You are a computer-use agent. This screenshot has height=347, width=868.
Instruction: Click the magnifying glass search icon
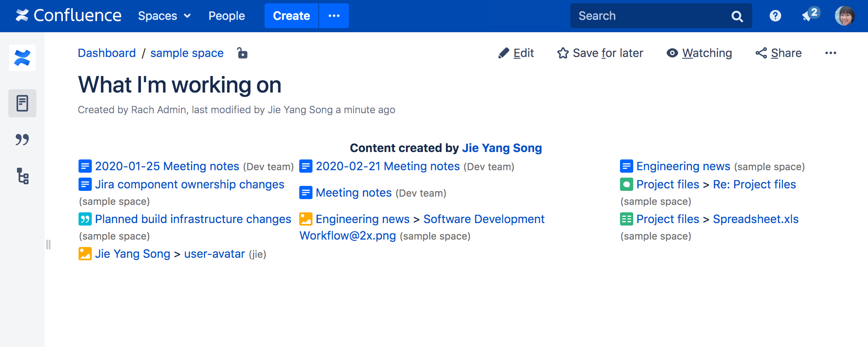(737, 16)
